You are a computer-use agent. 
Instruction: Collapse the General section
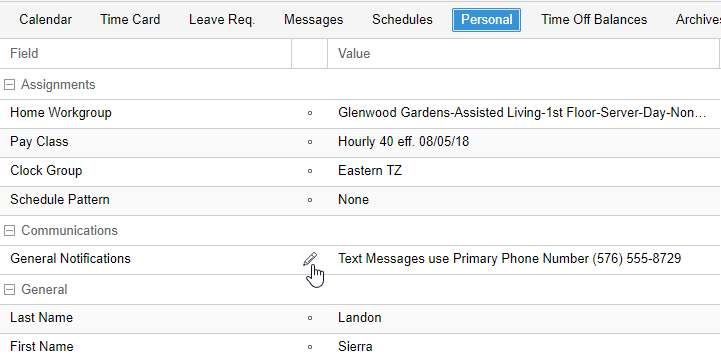coord(9,289)
